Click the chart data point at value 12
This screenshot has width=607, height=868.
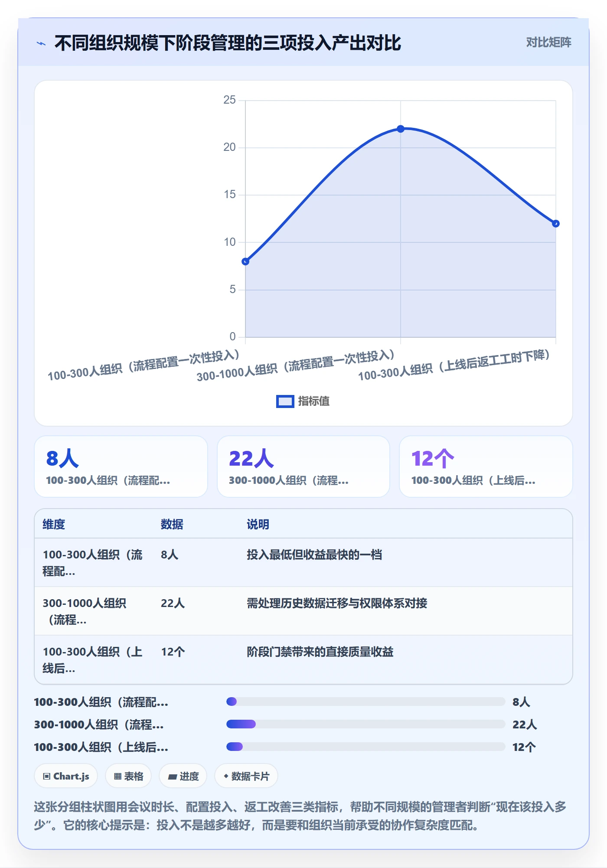point(556,224)
